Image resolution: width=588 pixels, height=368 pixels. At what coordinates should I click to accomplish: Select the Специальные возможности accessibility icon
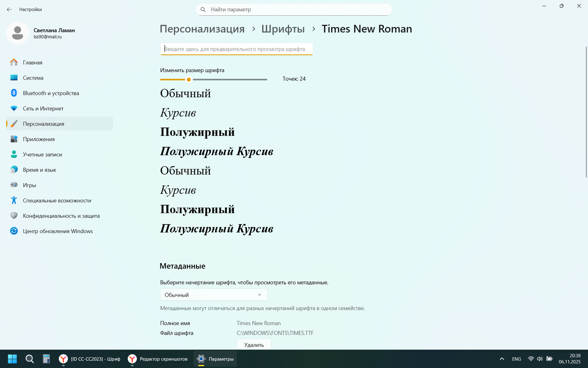pos(14,200)
